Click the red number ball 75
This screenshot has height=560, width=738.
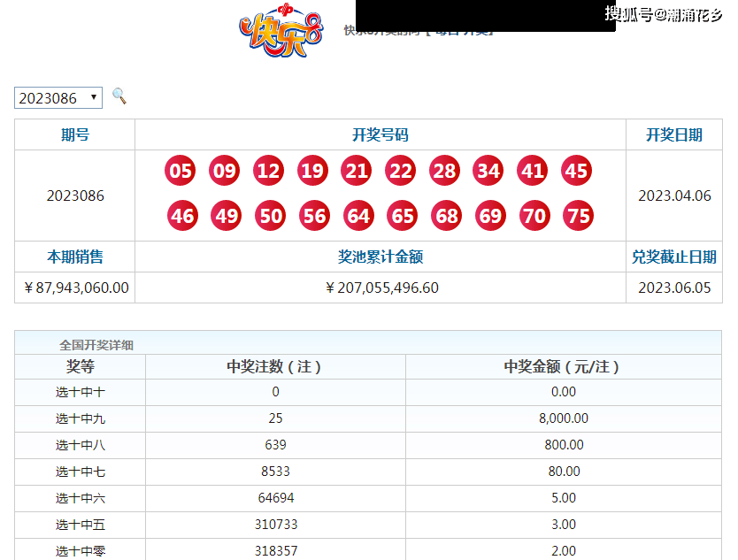(578, 216)
